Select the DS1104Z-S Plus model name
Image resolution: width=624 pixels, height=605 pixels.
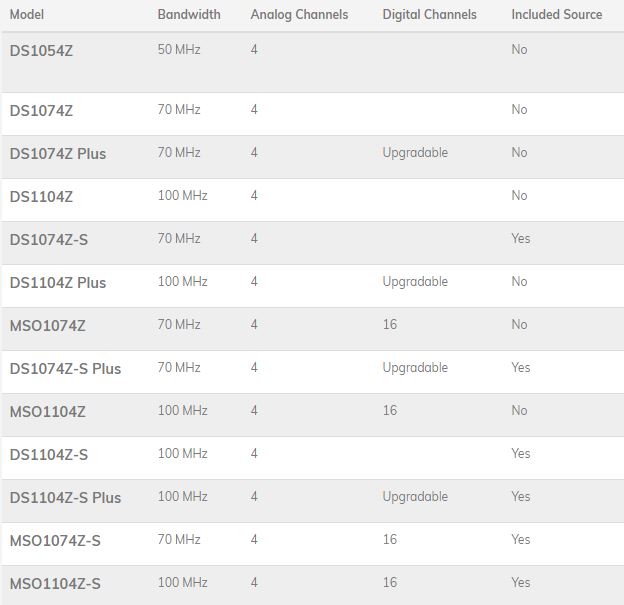[x=65, y=498]
